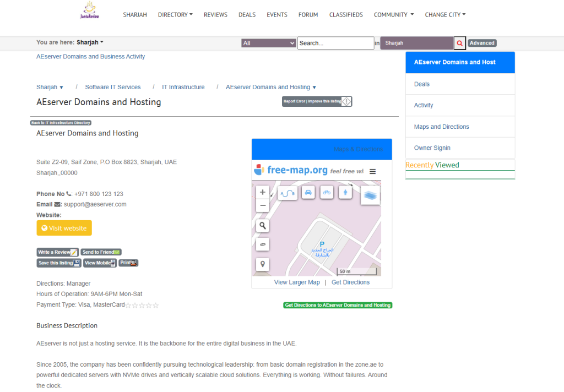Image resolution: width=564 pixels, height=392 pixels.
Task: Open the map measurement ruler tool
Action: [263, 244]
